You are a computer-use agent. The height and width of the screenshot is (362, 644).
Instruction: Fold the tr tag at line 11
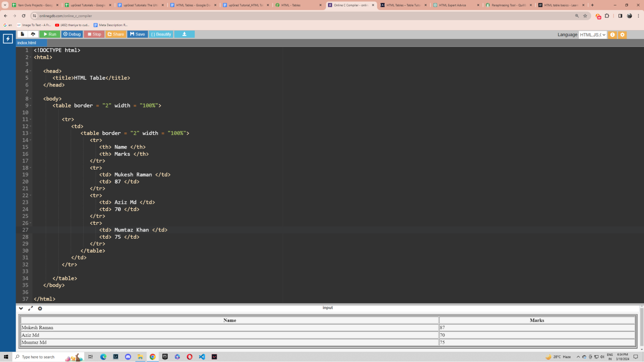[31, 119]
